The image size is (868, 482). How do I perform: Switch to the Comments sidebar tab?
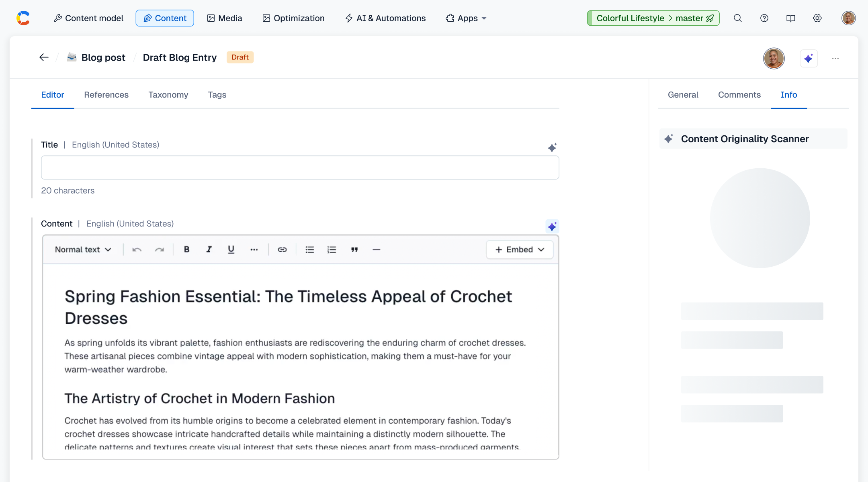[x=739, y=95]
